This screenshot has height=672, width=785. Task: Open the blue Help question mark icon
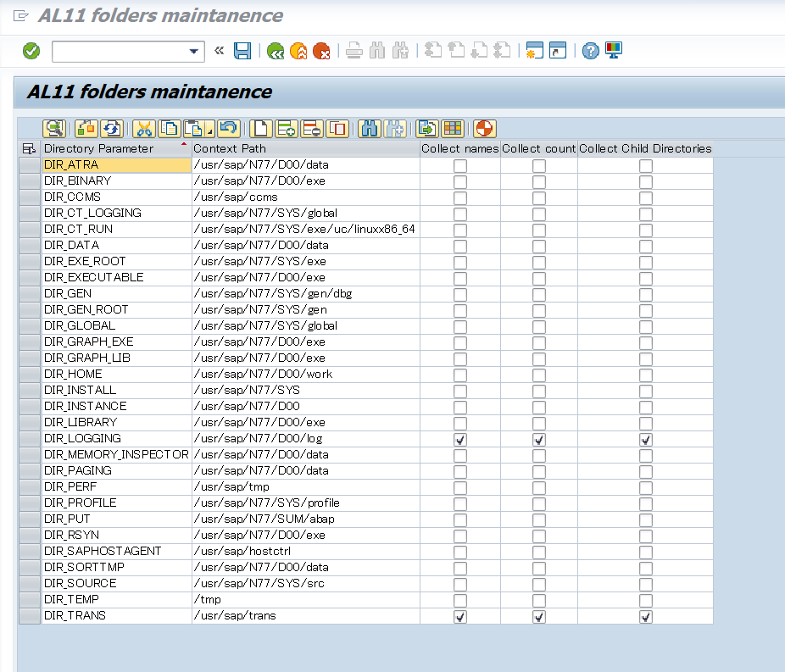tap(591, 52)
